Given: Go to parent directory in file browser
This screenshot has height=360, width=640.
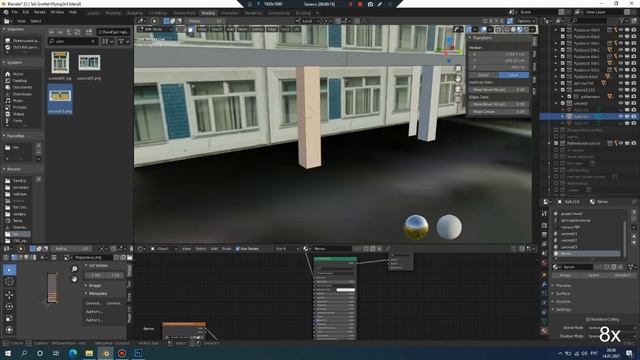Looking at the screenshot, I should 69,32.
